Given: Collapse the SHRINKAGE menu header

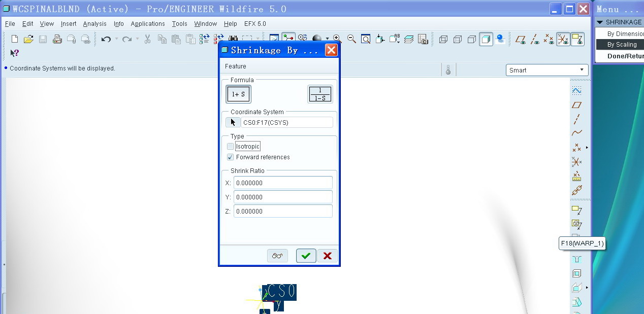Looking at the screenshot, I should [x=600, y=22].
